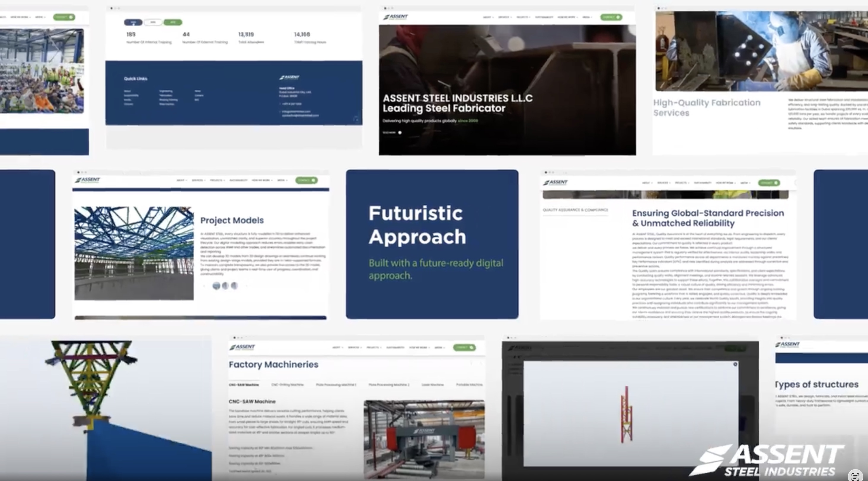
Task: Open the CNC-SAW Machine tab
Action: (244, 385)
